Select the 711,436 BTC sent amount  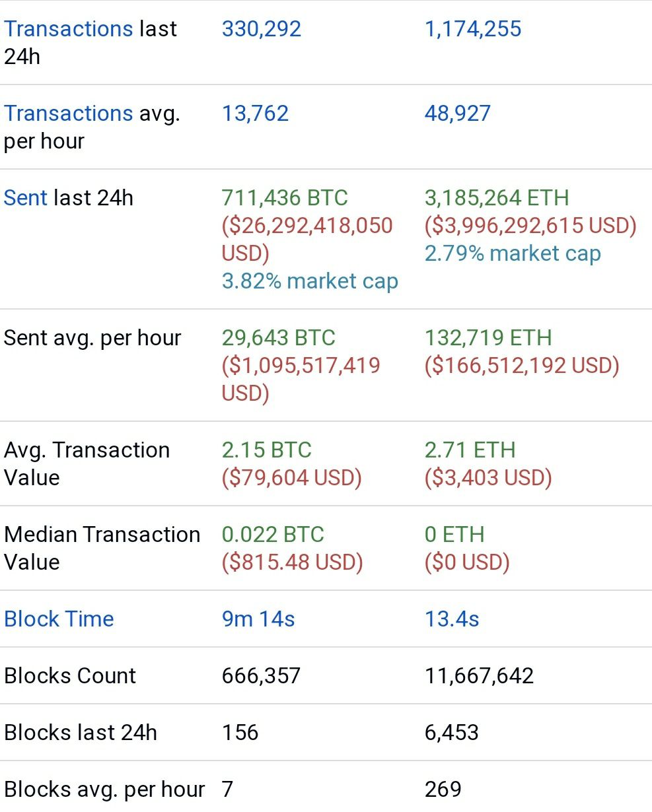[x=285, y=198]
